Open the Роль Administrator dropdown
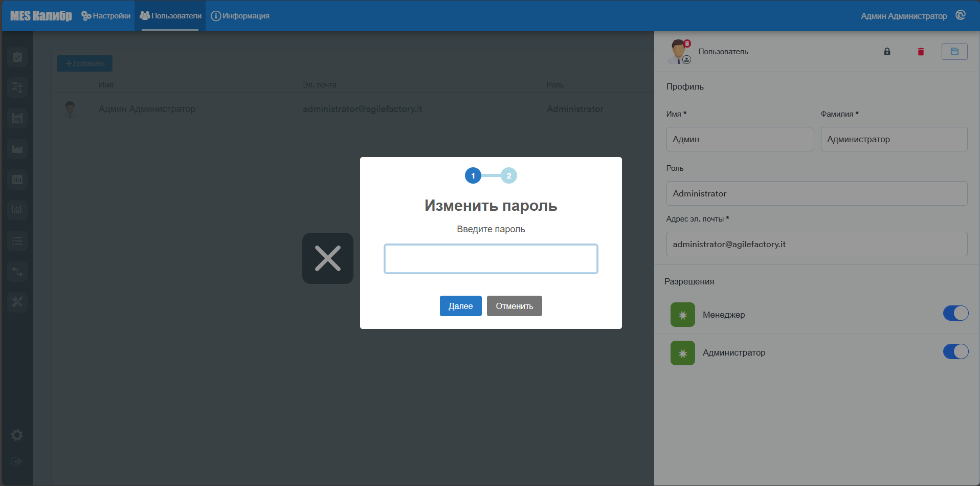This screenshot has height=486, width=980. 816,193
